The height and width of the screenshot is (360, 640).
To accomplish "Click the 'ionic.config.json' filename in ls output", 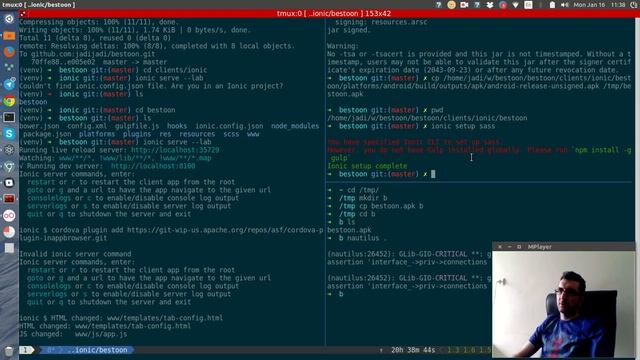I will (229, 126).
